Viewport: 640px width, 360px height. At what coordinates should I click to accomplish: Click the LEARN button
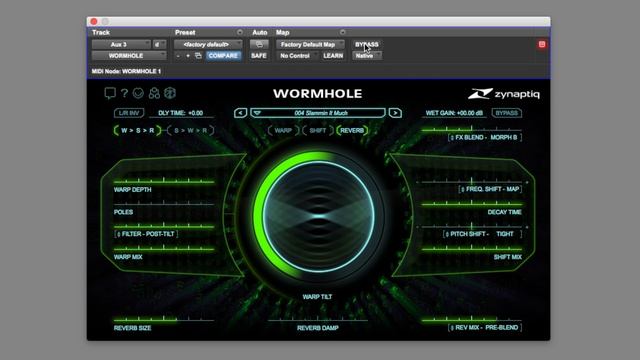click(x=333, y=56)
